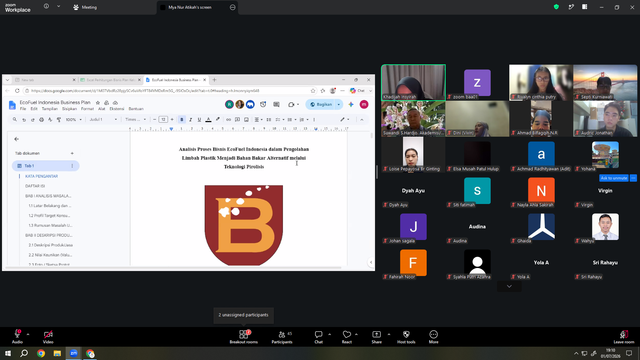Expand audio options arrow beside Audio
This screenshot has width=640, height=360.
tap(28, 334)
